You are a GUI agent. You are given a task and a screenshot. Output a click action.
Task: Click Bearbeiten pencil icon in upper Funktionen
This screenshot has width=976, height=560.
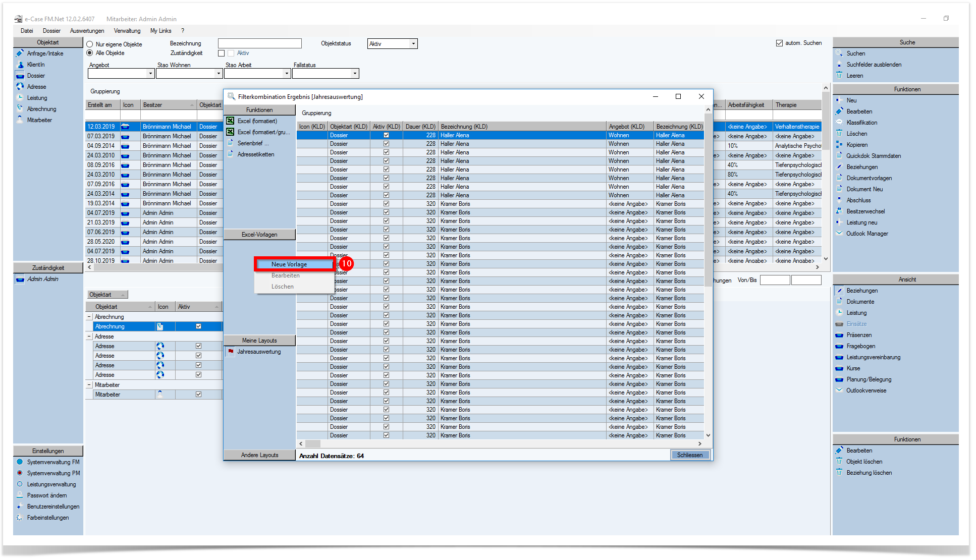pos(839,111)
